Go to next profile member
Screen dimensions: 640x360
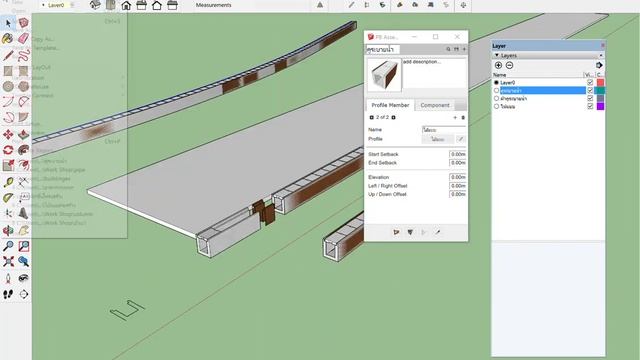pyautogui.click(x=393, y=118)
